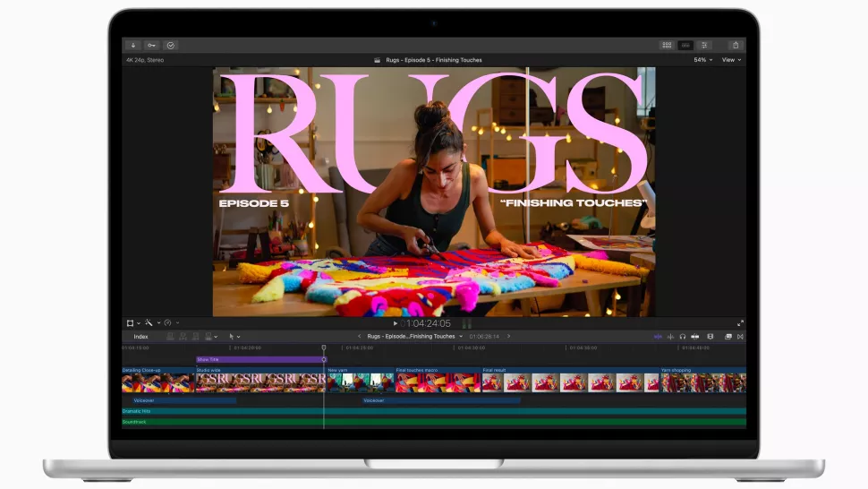Image resolution: width=868 pixels, height=489 pixels.
Task: Enter full screen viewer mode
Action: coord(740,322)
